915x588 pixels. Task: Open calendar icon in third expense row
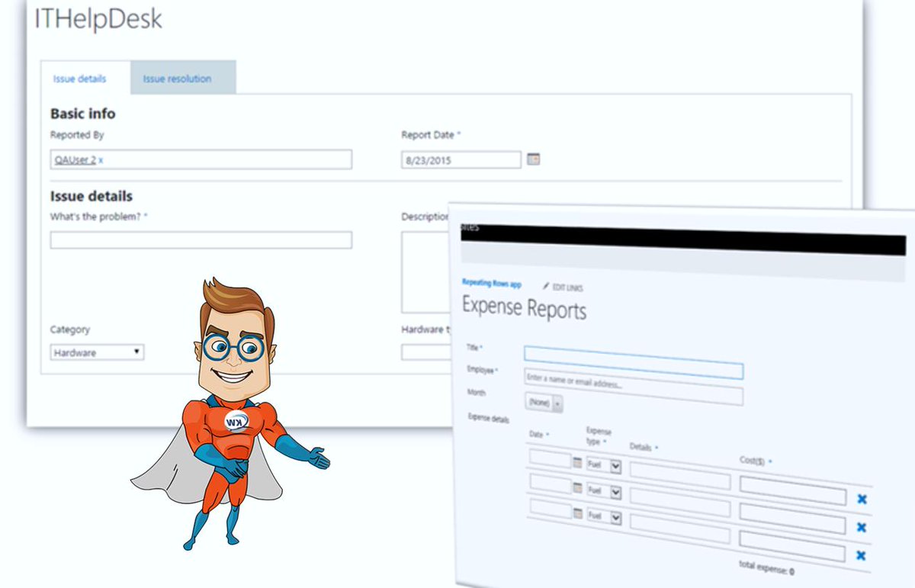[x=577, y=512]
